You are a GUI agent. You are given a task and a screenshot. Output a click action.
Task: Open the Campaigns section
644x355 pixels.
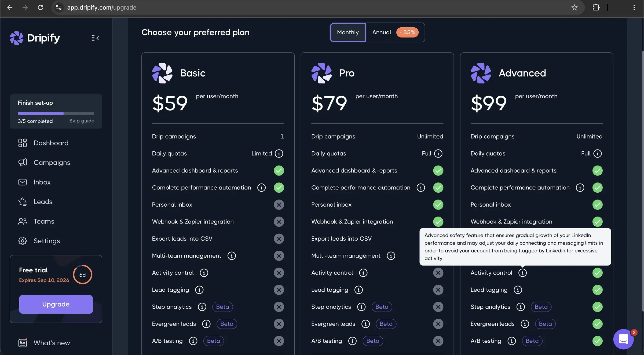44,163
